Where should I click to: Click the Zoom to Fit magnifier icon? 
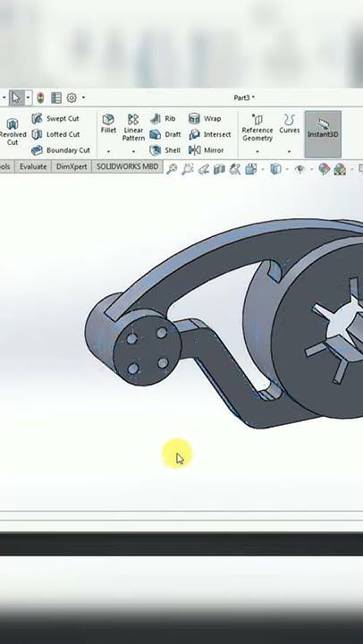coord(172,169)
